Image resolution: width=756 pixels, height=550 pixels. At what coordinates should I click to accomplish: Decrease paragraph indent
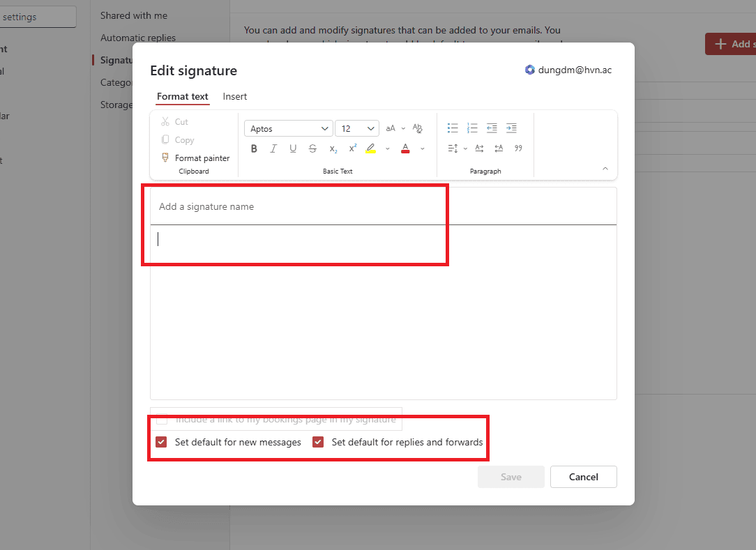click(x=492, y=128)
